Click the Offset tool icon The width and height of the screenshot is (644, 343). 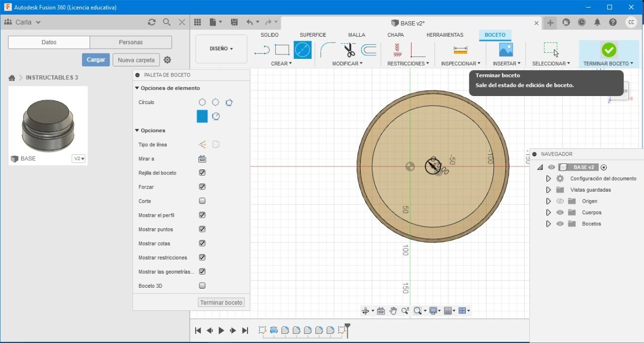pyautogui.click(x=369, y=50)
